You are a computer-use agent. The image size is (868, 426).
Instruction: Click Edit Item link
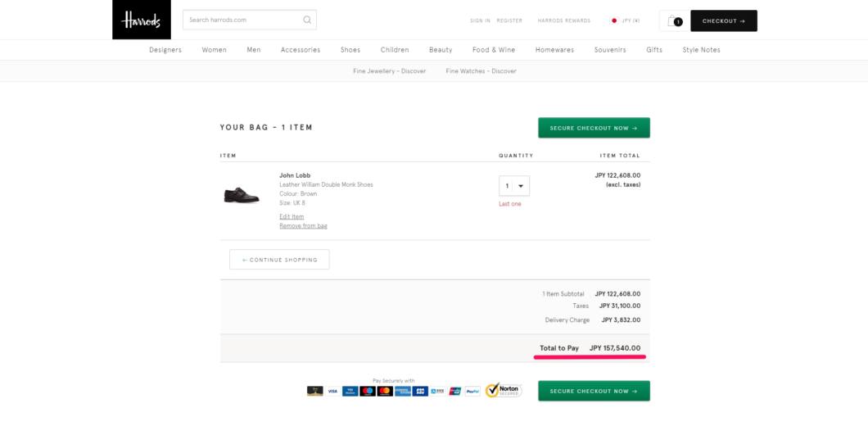tap(292, 216)
